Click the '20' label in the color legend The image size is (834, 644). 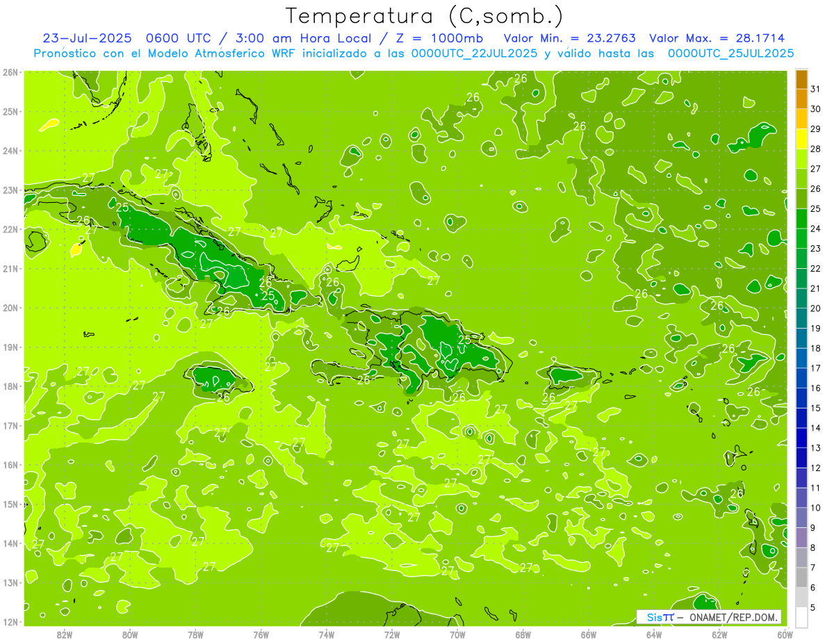click(815, 308)
